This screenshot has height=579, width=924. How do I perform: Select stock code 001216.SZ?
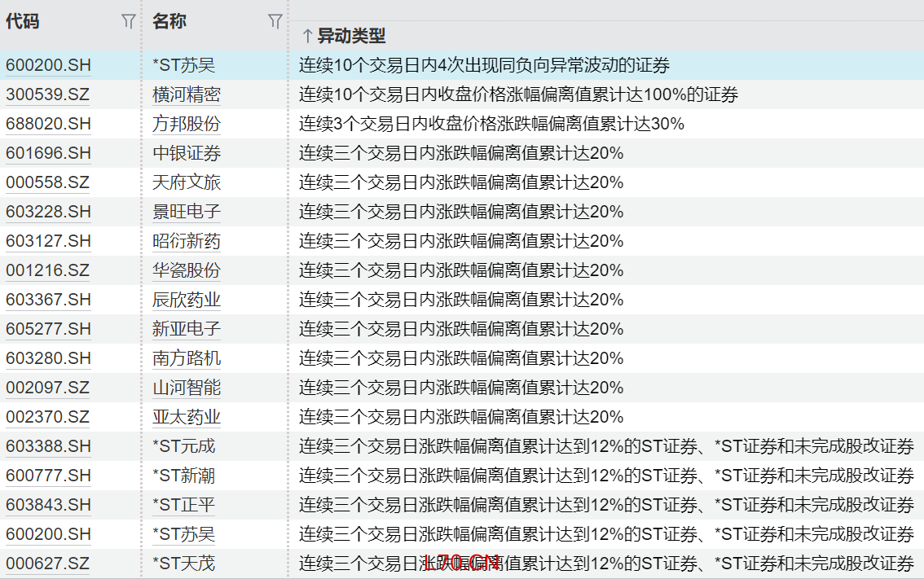48,271
